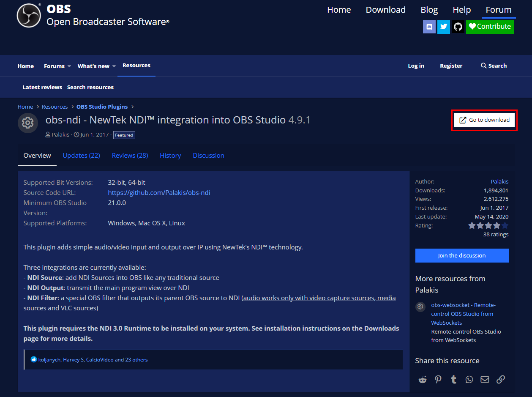
Task: Click the Register link
Action: coord(451,66)
